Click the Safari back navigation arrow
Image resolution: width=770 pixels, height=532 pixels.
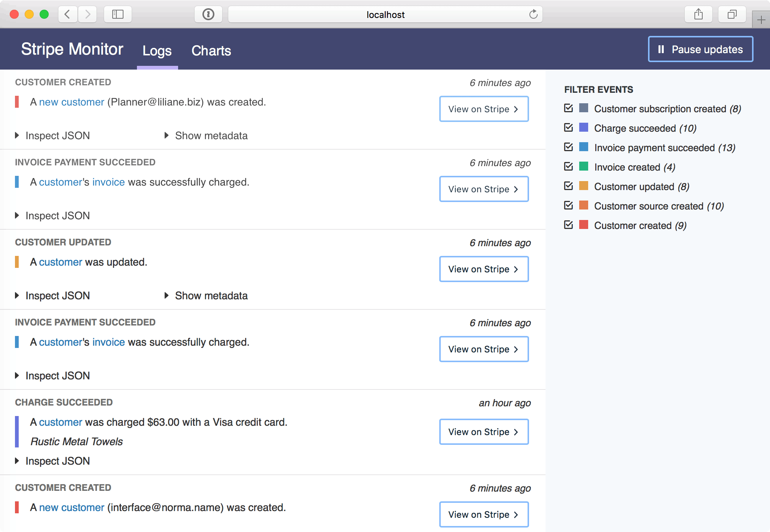(x=68, y=14)
